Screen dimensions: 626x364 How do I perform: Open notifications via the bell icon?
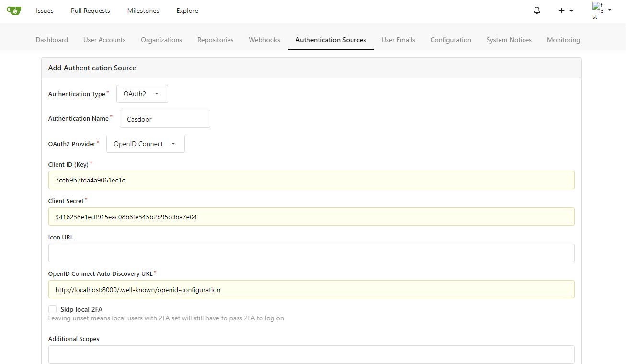point(536,10)
